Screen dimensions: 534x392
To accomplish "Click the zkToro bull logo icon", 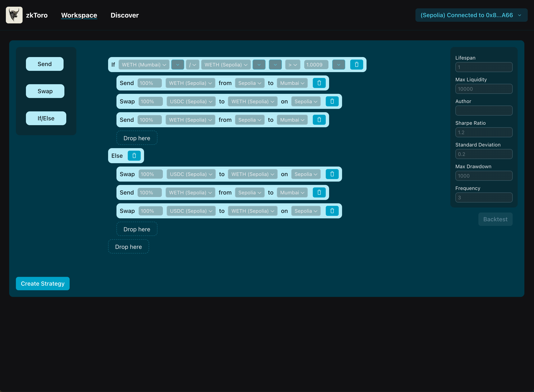I will [x=14, y=15].
